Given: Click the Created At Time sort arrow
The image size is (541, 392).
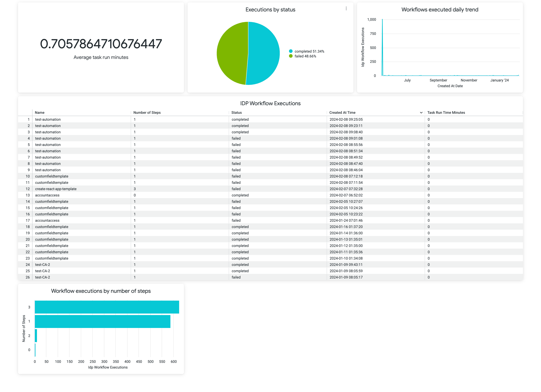Looking at the screenshot, I should 421,113.
